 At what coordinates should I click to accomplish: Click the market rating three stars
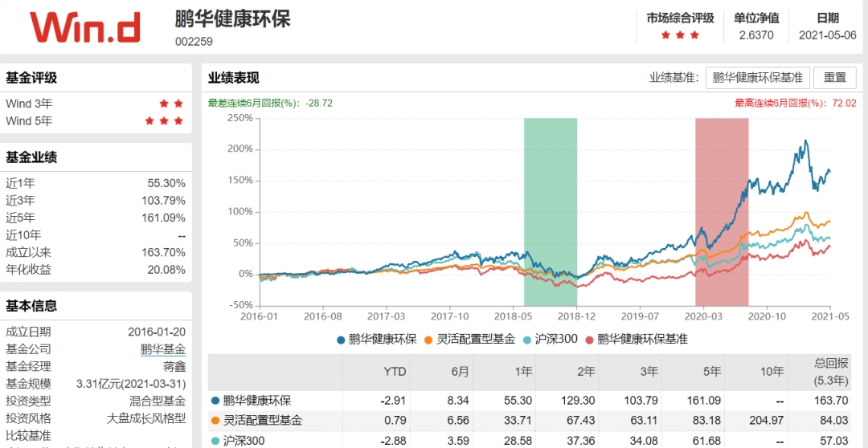coord(680,35)
